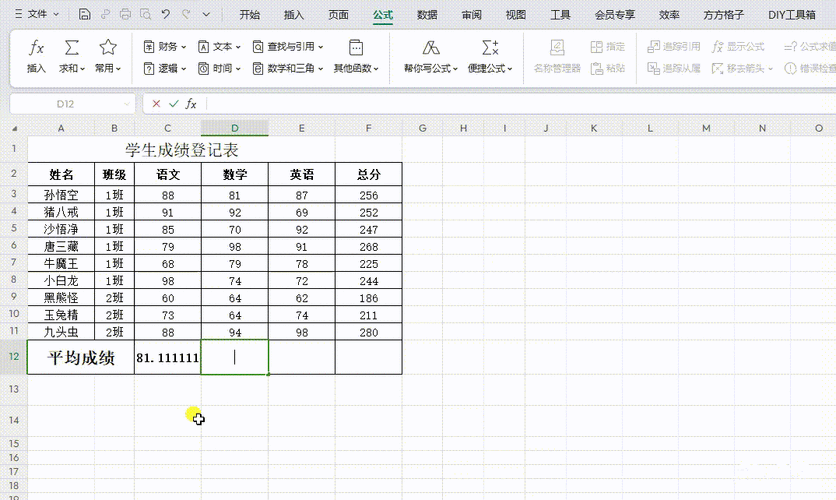This screenshot has width=836, height=500.
Task: Click the Insert function fx icon
Action: 36,48
